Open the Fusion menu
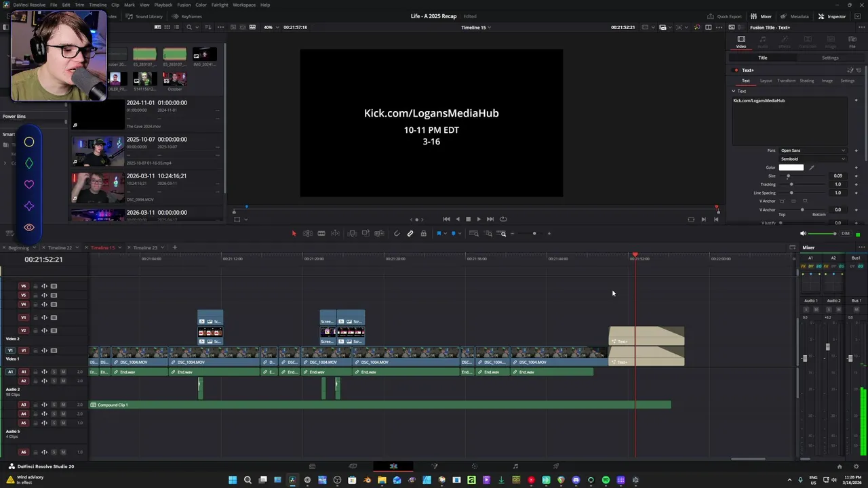Image resolution: width=868 pixels, height=488 pixels. [184, 5]
